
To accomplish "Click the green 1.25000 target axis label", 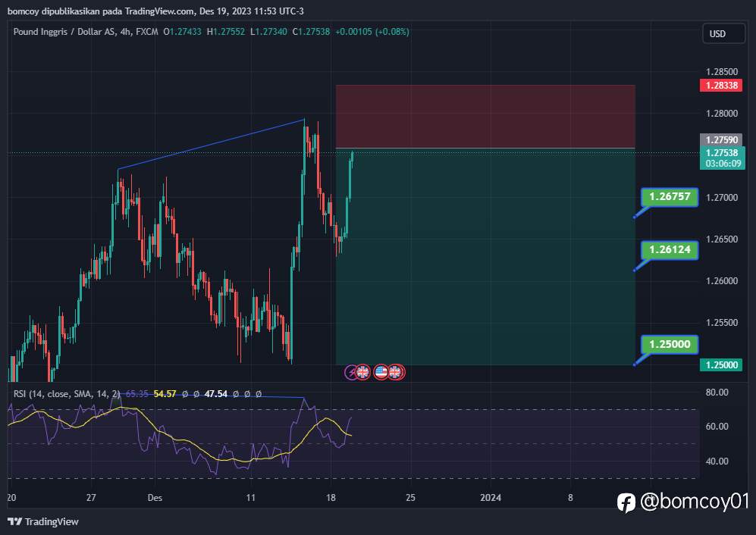I will coord(721,364).
